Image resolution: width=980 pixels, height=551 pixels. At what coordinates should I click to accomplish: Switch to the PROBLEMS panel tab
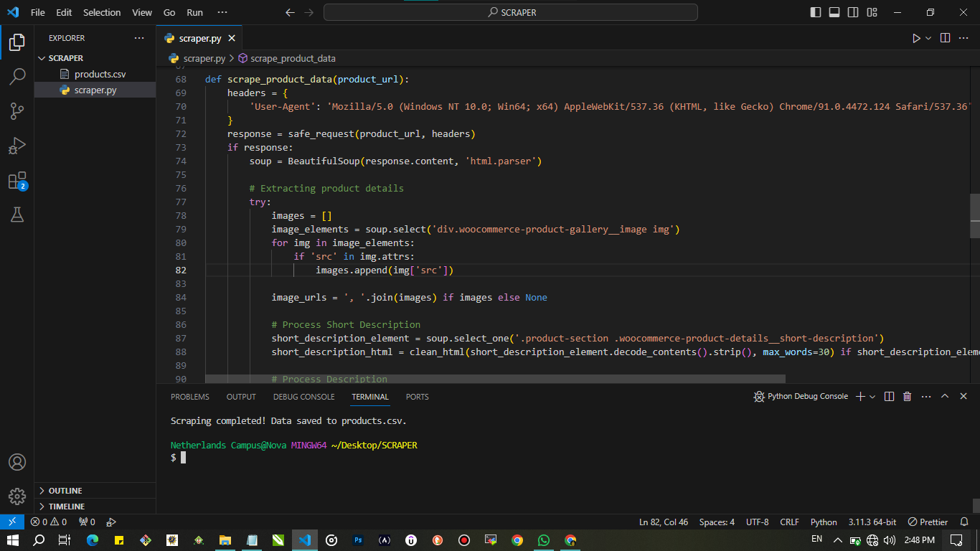[x=190, y=397]
